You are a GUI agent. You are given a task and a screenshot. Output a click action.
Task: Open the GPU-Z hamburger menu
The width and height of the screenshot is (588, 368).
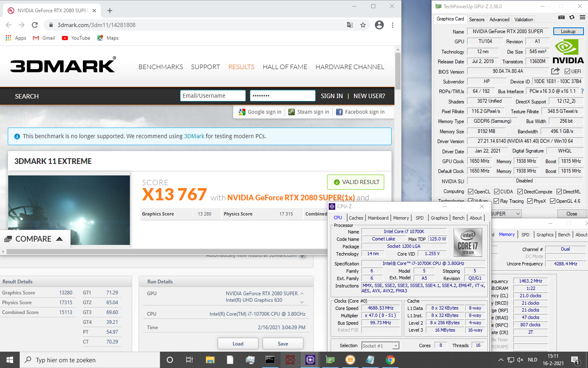[x=582, y=17]
